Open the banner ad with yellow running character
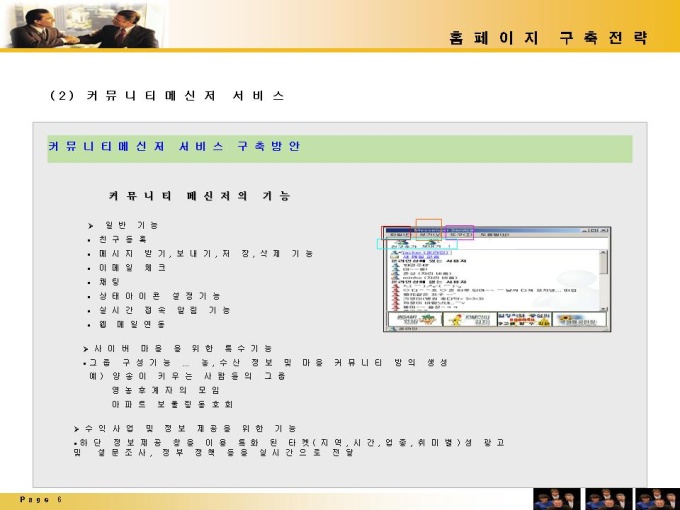The height and width of the screenshot is (510, 680). 470,319
